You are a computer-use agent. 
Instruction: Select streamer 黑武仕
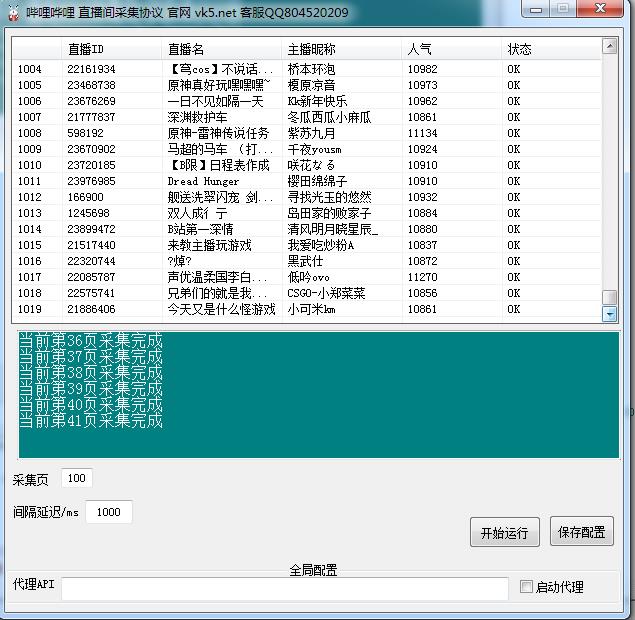305,261
